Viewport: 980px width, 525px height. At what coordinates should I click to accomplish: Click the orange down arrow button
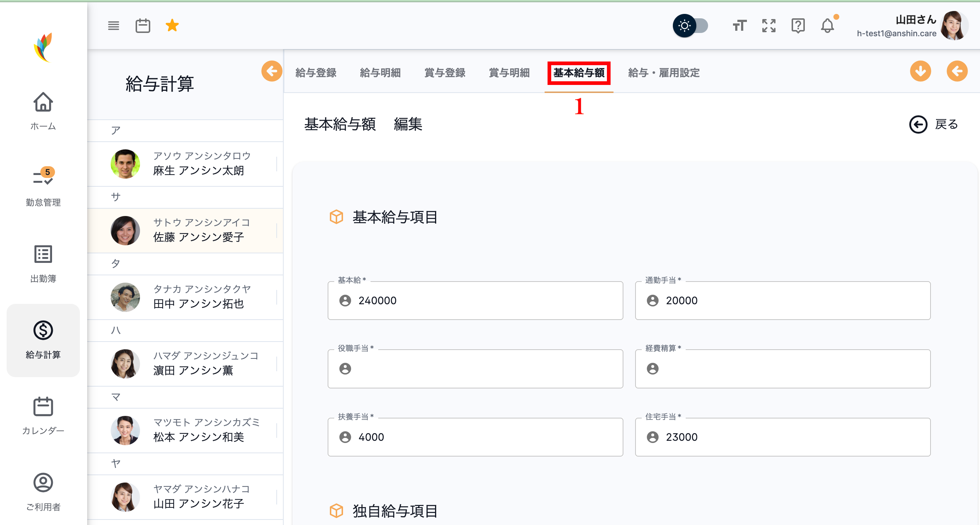[920, 71]
